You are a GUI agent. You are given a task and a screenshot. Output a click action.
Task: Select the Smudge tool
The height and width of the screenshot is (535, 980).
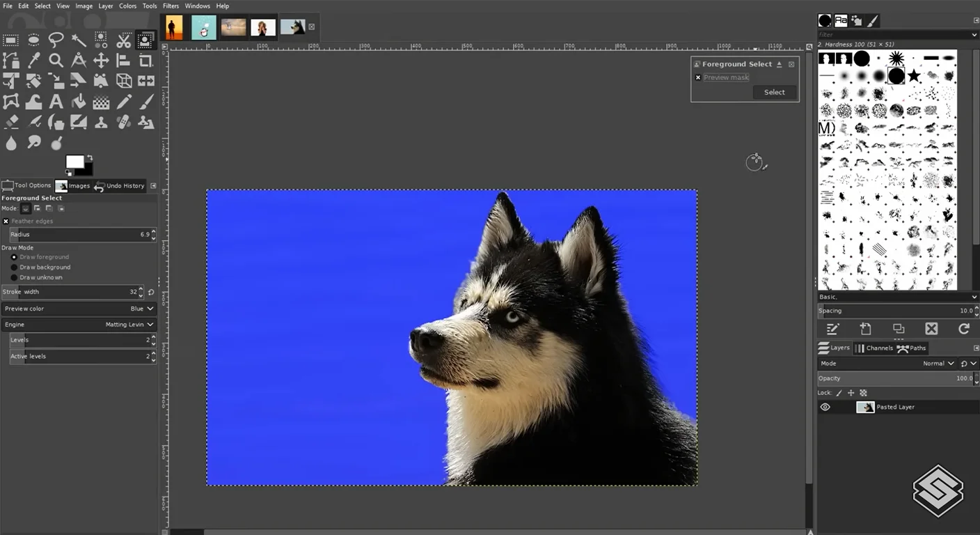[33, 143]
